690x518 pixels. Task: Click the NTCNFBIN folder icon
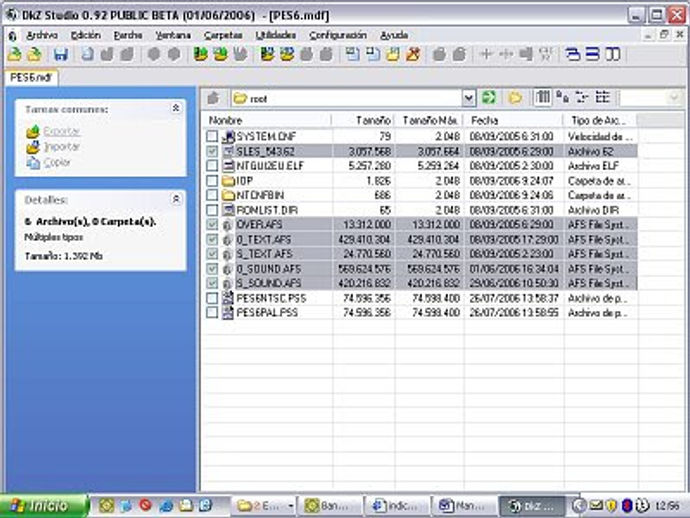point(228,195)
